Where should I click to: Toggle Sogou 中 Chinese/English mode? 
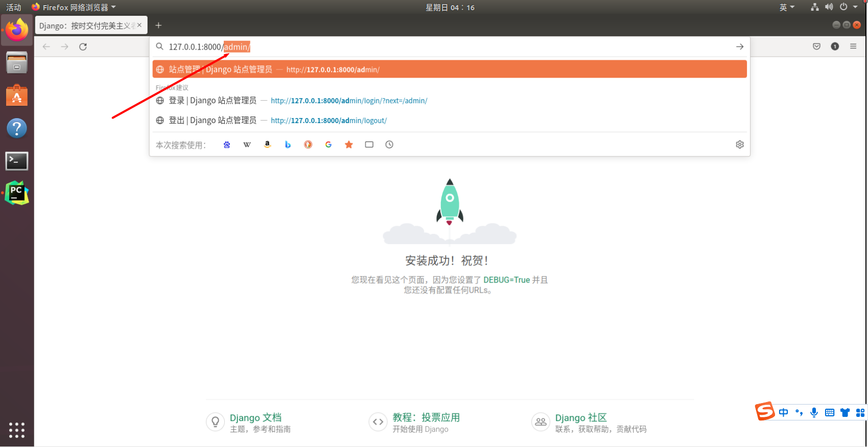tap(783, 412)
